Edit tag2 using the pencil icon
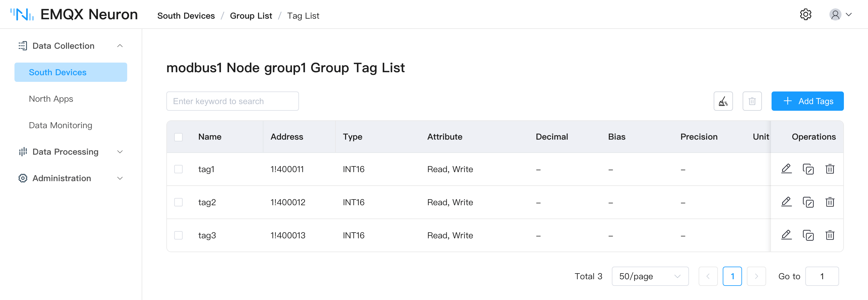The width and height of the screenshot is (868, 300). pos(786,202)
